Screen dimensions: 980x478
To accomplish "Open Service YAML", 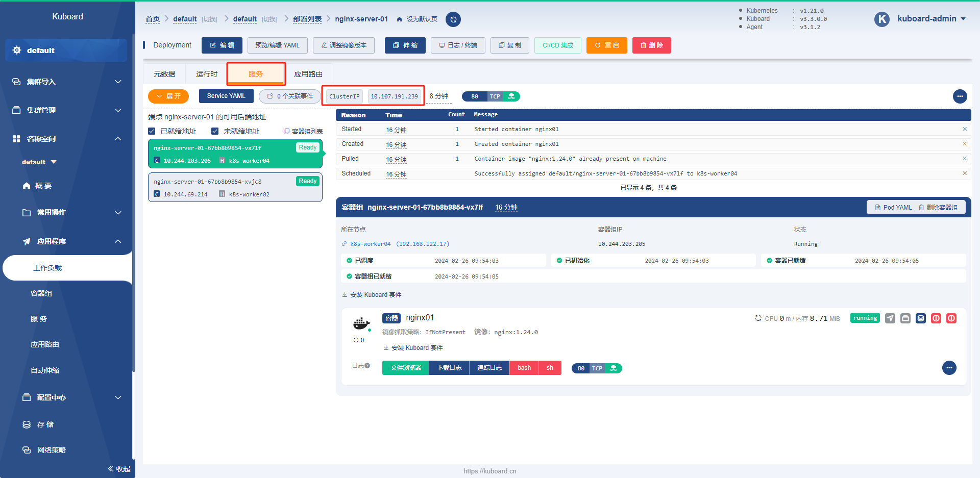I will (226, 96).
